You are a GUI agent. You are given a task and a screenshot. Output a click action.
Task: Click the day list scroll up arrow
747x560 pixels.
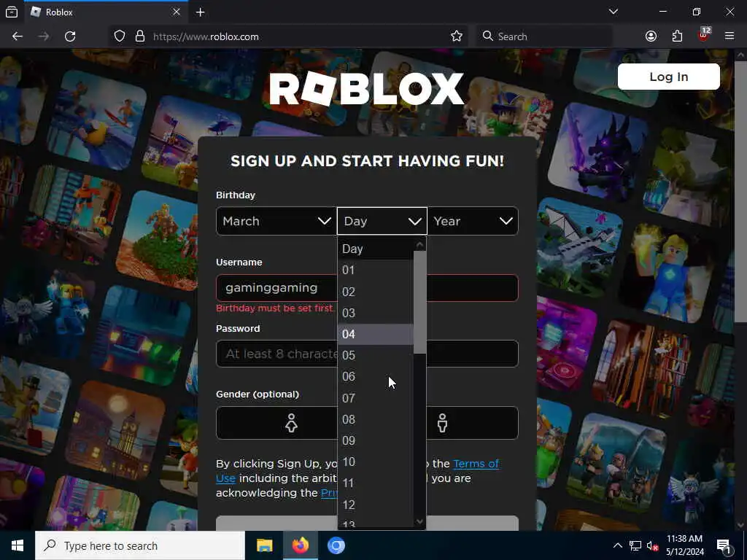click(x=419, y=245)
